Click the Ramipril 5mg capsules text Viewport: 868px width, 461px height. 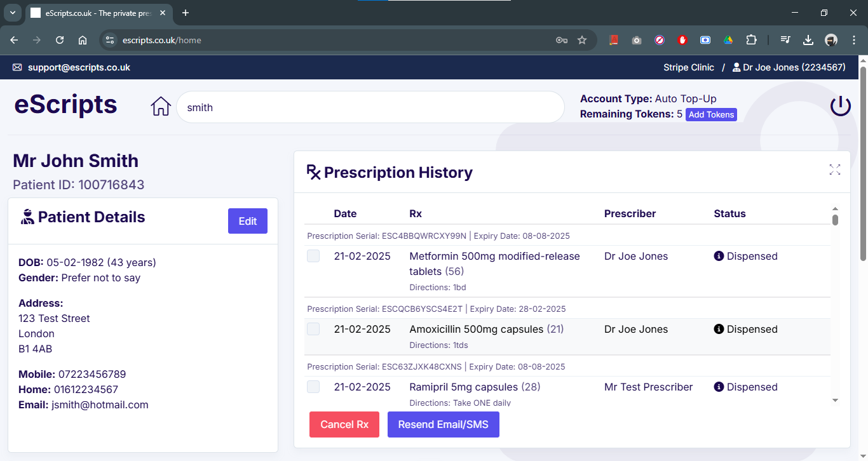464,387
